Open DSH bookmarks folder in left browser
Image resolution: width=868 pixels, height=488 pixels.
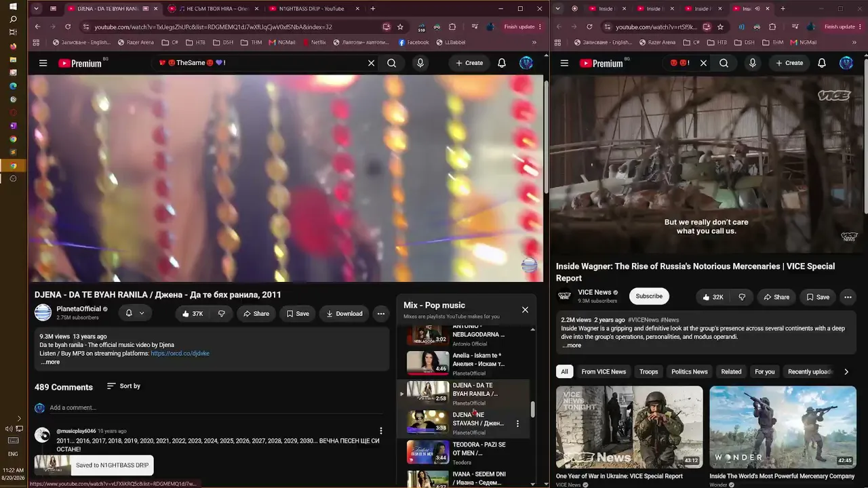pos(222,42)
